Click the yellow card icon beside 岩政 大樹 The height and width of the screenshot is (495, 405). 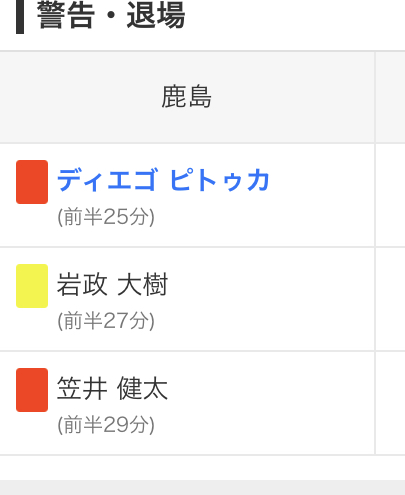point(32,286)
